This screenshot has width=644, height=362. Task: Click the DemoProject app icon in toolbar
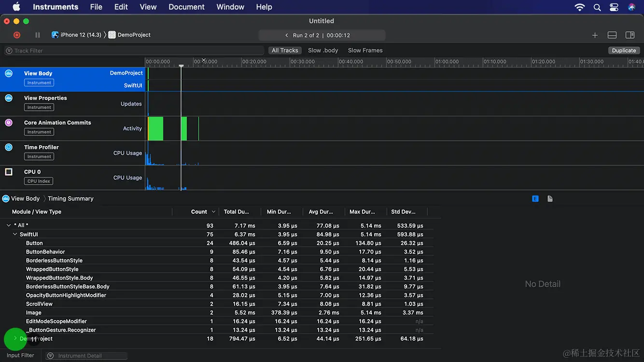[112, 35]
